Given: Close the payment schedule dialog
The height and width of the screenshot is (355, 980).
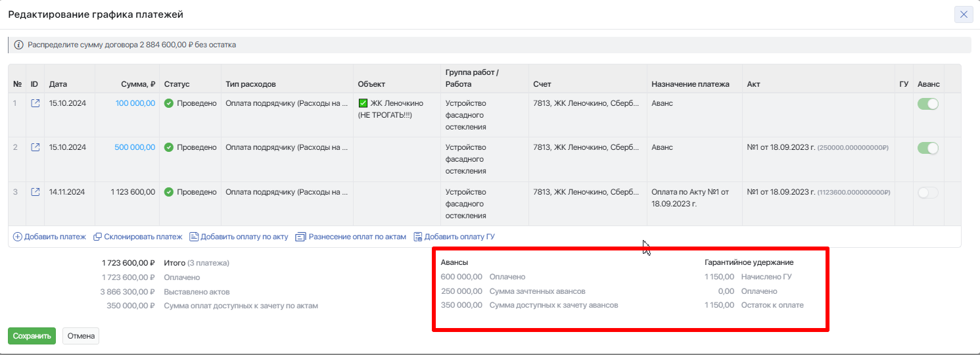Looking at the screenshot, I should 964,14.
